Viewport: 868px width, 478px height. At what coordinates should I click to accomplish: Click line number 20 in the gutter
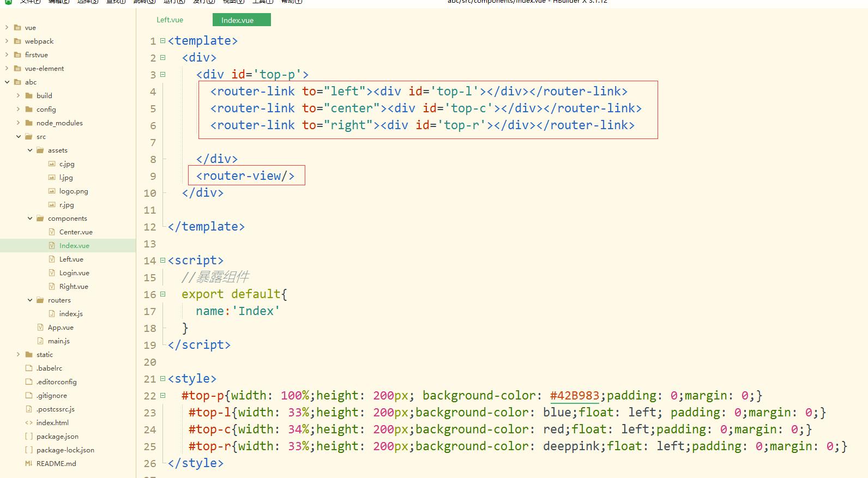(150, 362)
